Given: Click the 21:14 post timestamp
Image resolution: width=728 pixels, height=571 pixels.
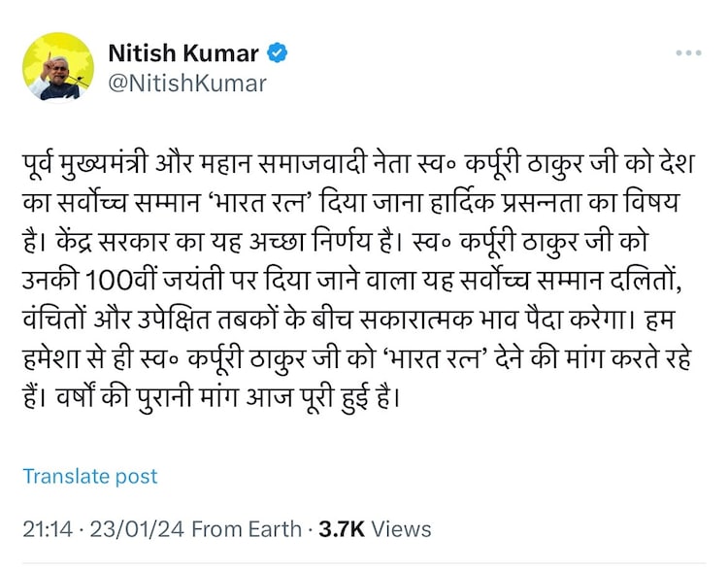Looking at the screenshot, I should pos(46,528).
